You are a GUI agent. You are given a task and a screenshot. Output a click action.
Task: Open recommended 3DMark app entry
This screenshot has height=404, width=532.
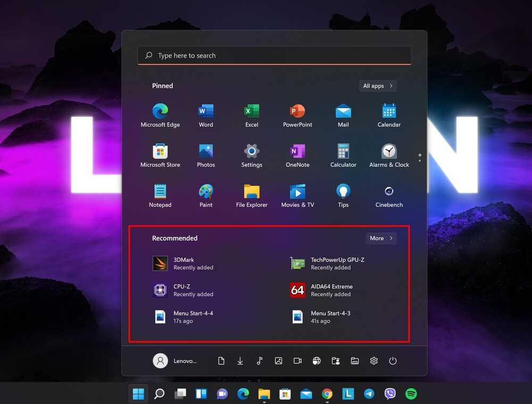pos(184,263)
